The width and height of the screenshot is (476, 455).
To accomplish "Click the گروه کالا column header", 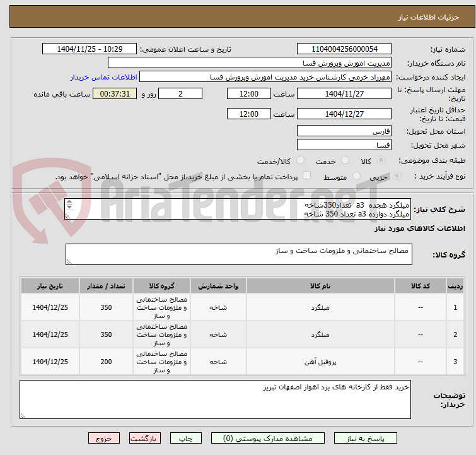I will click(161, 286).
